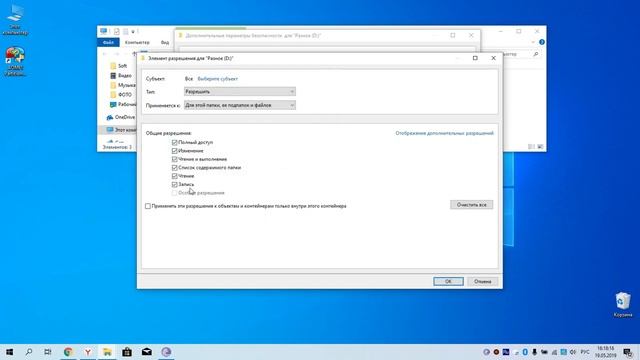Click the Очистить все button
This screenshot has height=360, width=640.
[471, 204]
